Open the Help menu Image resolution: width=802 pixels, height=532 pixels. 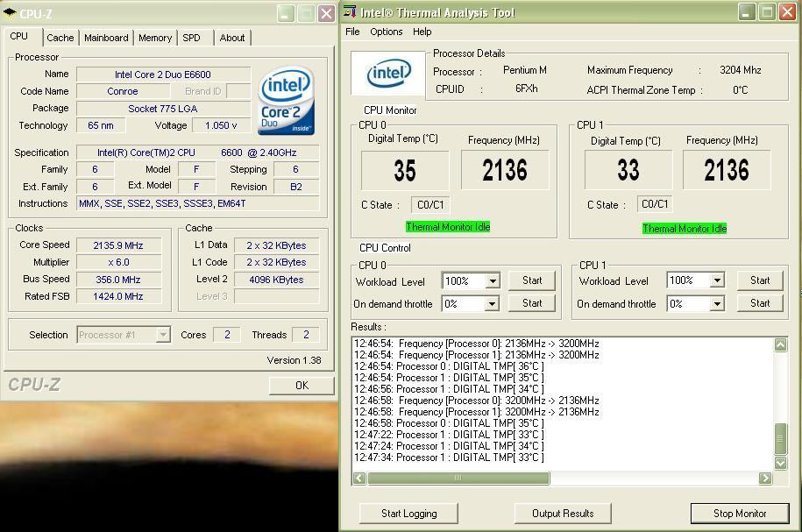click(x=422, y=32)
